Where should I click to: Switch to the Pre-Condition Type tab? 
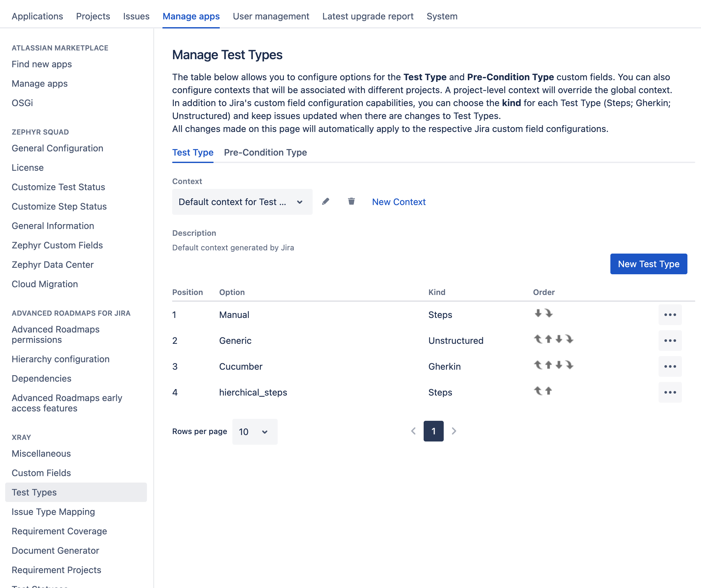click(x=265, y=152)
